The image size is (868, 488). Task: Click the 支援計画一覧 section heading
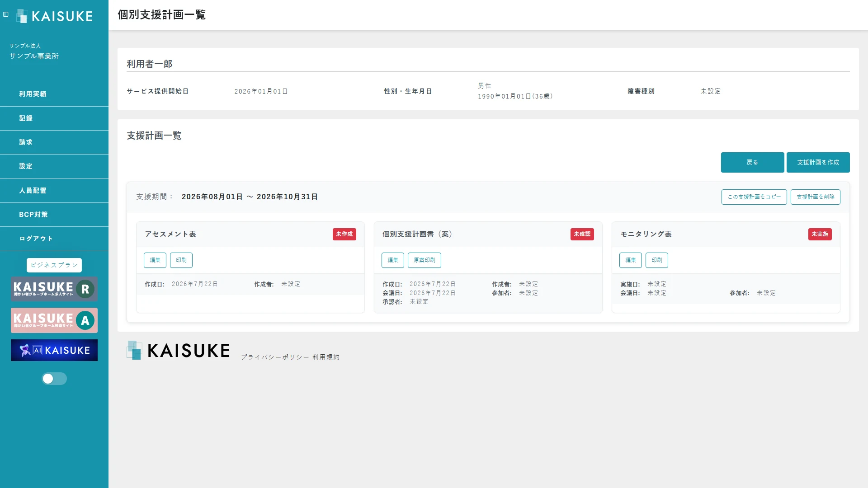(x=154, y=136)
